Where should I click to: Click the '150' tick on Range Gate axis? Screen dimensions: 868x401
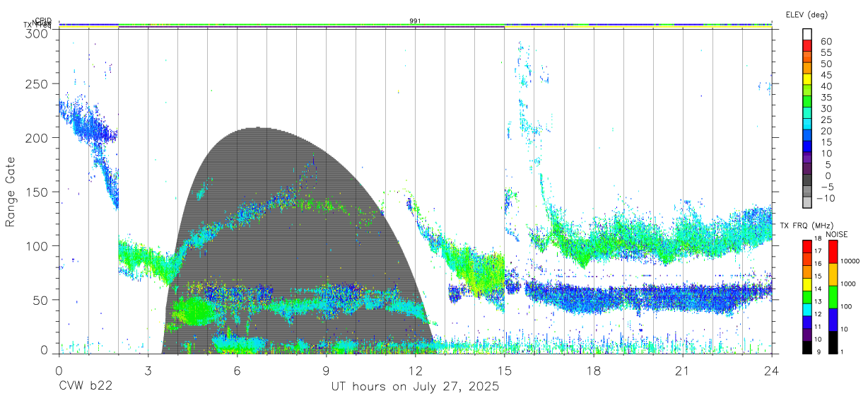coord(37,192)
